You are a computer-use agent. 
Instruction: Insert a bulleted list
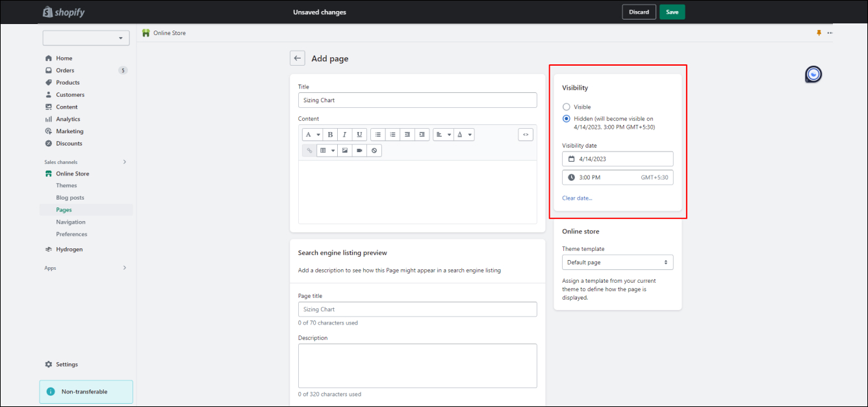coord(378,135)
